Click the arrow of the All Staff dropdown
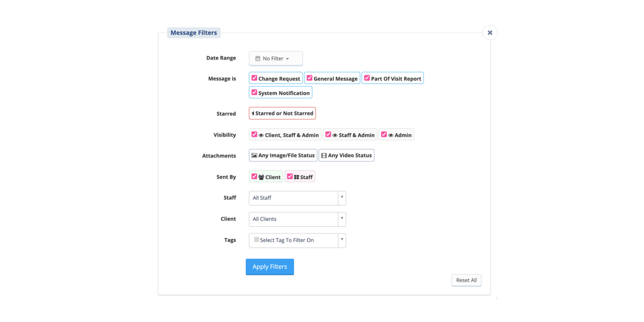 tap(342, 197)
